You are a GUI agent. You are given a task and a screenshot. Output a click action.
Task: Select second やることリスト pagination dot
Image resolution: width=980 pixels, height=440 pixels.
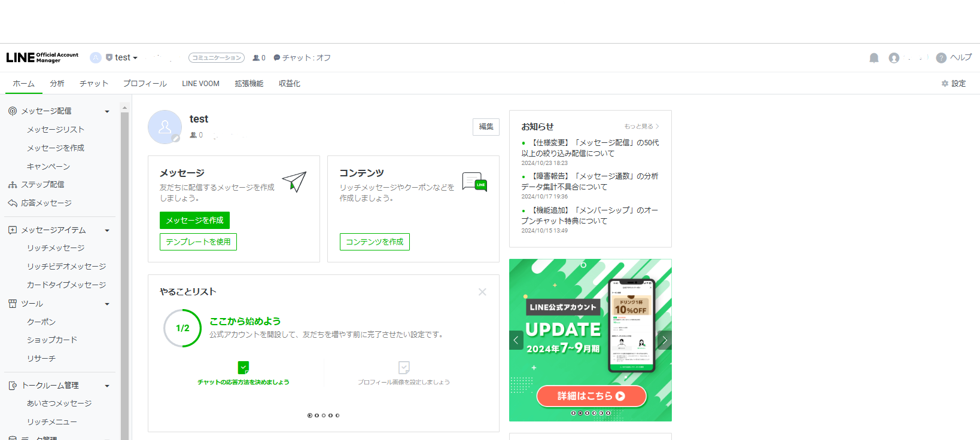(317, 415)
